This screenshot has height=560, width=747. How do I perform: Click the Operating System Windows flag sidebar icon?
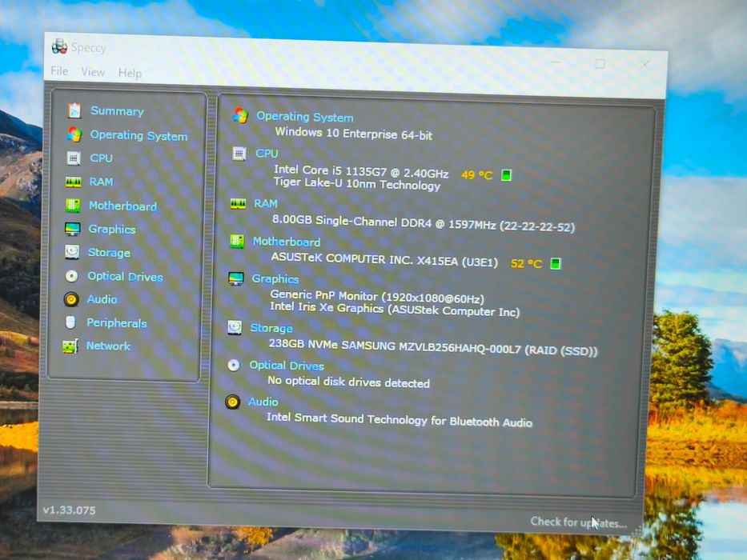[74, 134]
